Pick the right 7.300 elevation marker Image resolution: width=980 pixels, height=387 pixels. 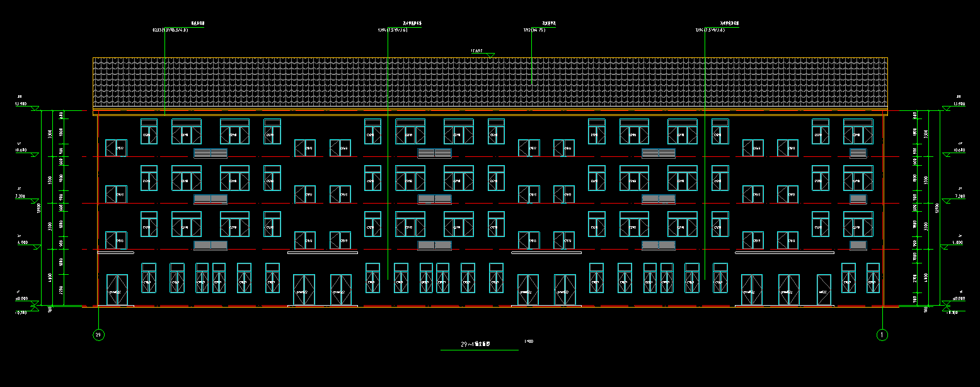(959, 197)
